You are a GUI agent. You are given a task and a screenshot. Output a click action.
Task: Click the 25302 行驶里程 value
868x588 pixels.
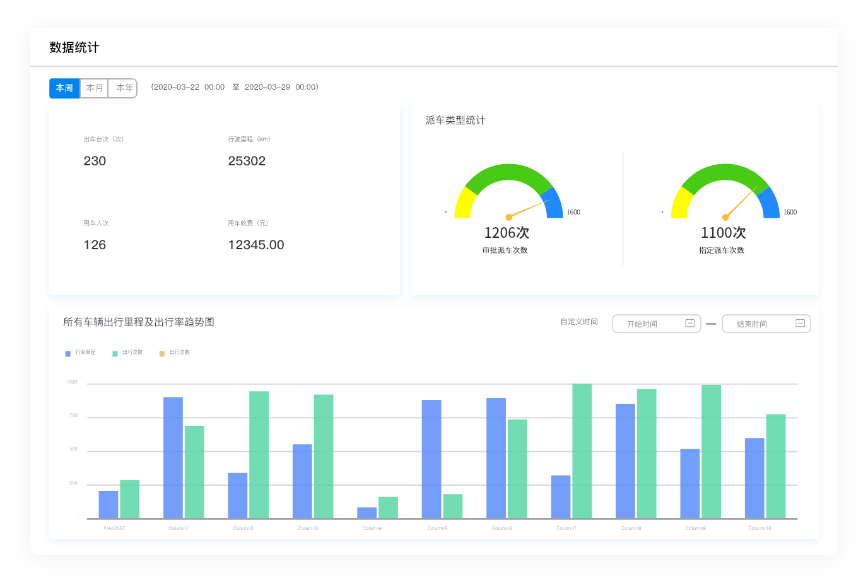point(247,161)
